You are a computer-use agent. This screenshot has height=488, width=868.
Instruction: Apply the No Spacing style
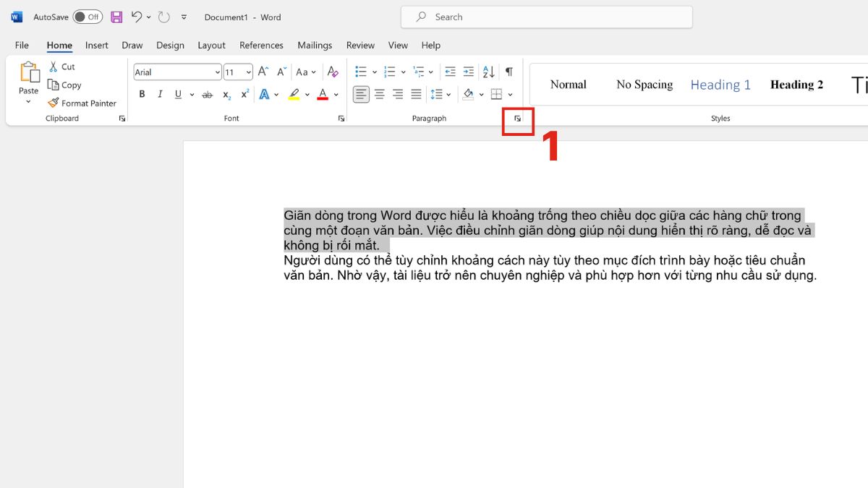tap(644, 85)
